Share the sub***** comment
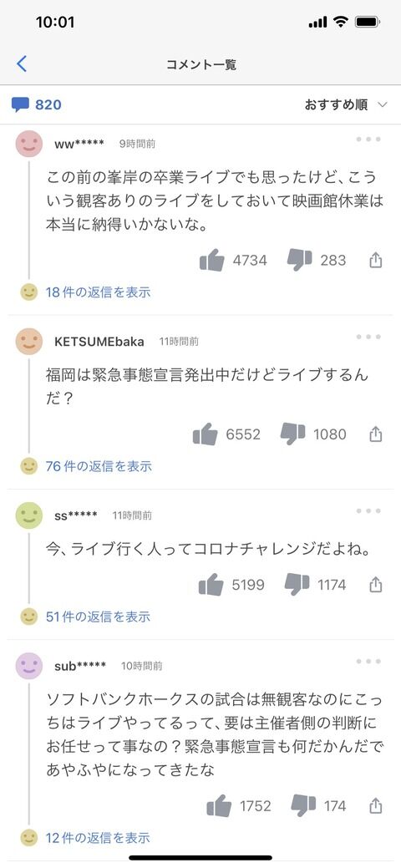This screenshot has width=401, height=868. 376,805
